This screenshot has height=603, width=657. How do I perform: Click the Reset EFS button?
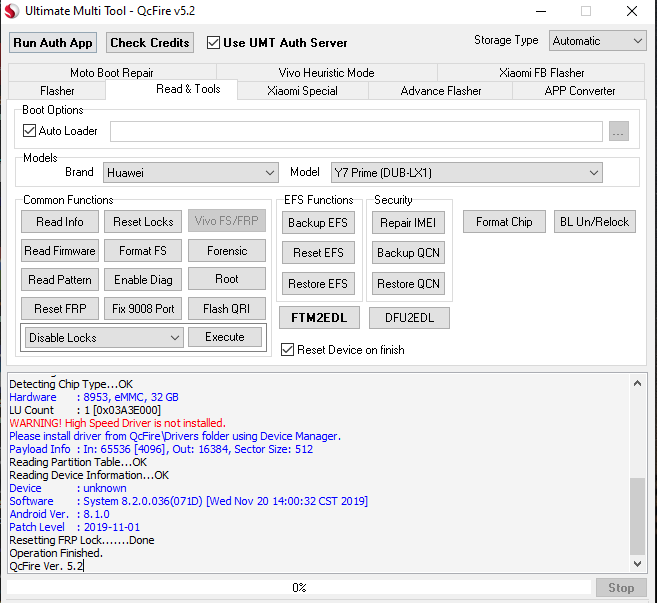point(318,253)
